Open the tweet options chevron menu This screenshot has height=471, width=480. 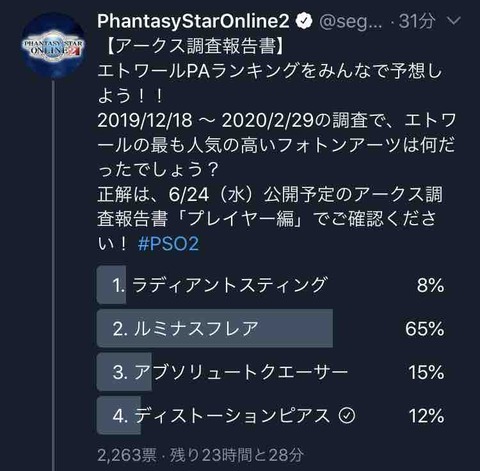click(454, 21)
